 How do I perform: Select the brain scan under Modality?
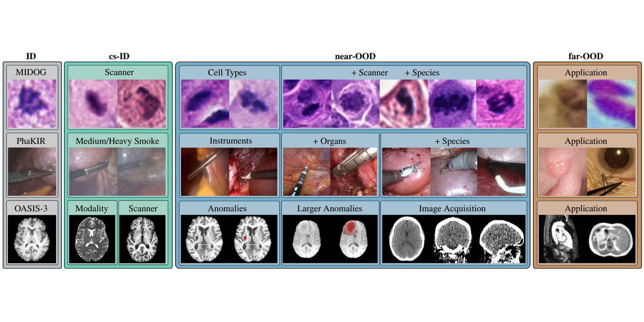(x=92, y=239)
